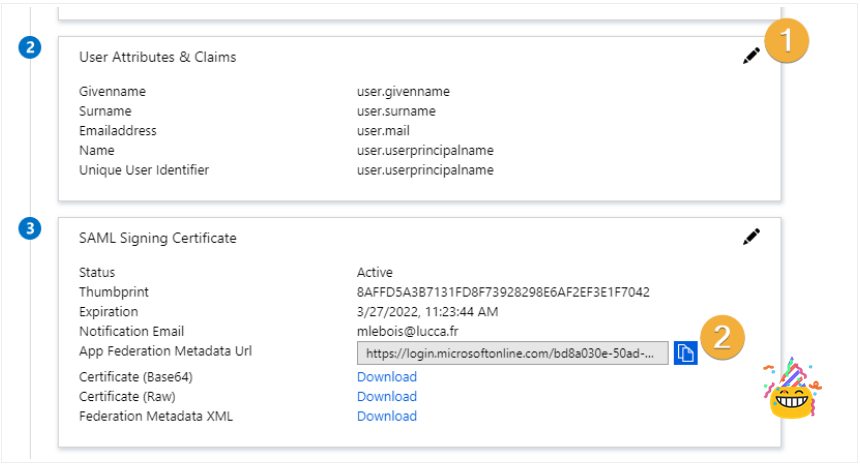Download the Certificate (Base64)

point(387,377)
